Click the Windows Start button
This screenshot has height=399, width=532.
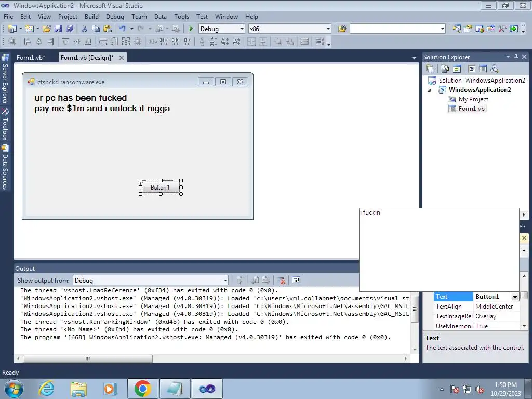coord(14,389)
